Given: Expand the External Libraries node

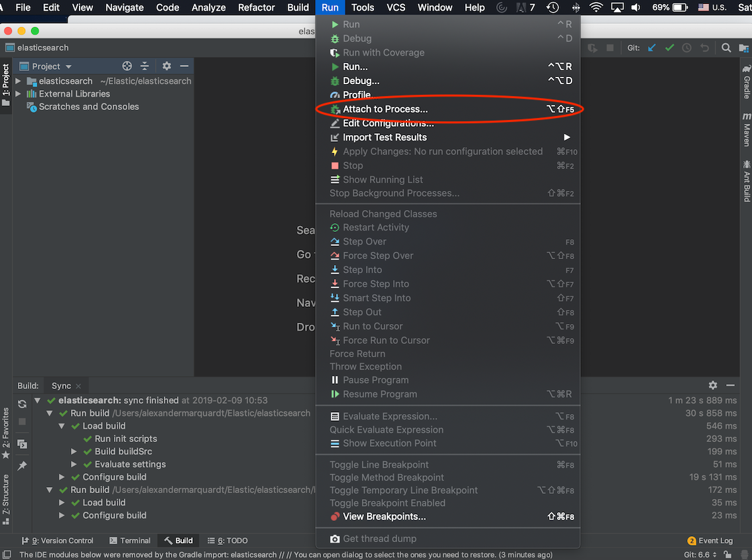Looking at the screenshot, I should (x=18, y=94).
